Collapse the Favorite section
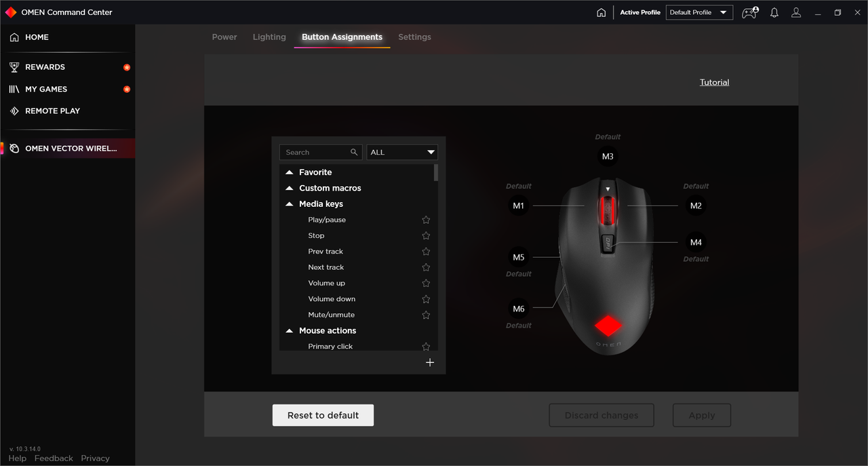 [290, 172]
